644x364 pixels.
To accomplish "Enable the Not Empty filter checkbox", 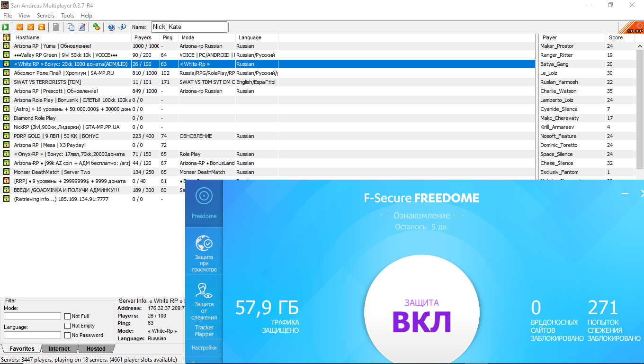I will coord(68,326).
